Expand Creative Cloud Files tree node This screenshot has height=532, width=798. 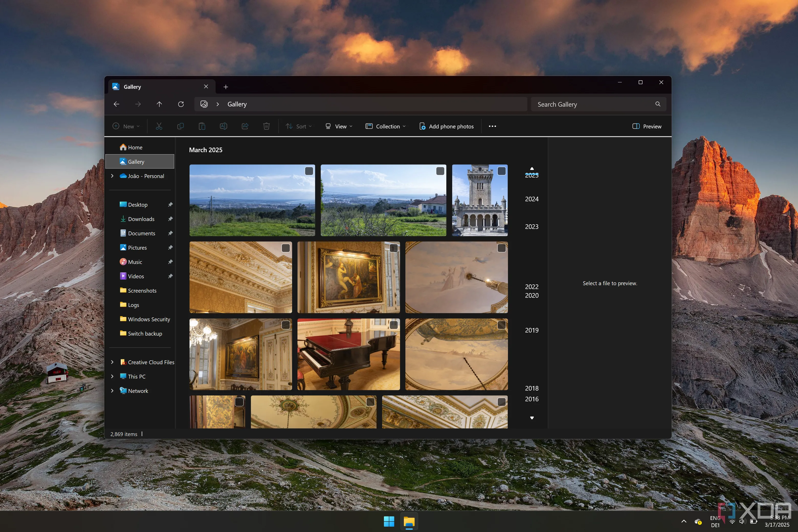[112, 362]
